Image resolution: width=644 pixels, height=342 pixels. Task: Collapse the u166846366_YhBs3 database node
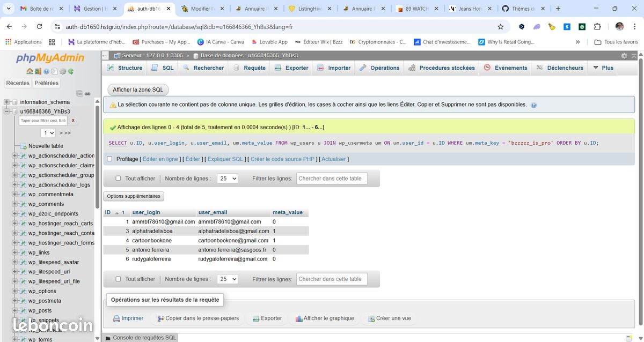click(x=7, y=111)
